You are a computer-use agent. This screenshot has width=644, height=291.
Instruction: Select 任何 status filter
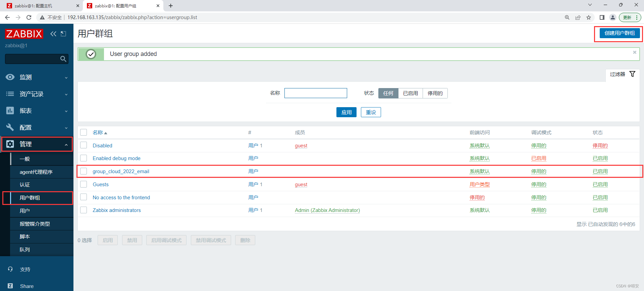pos(388,93)
